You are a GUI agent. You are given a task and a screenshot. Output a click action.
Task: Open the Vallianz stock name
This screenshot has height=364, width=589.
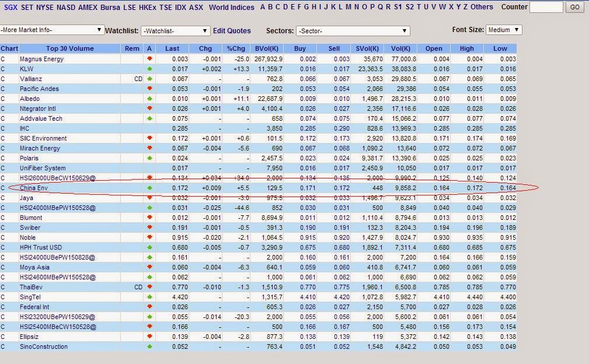pos(31,79)
